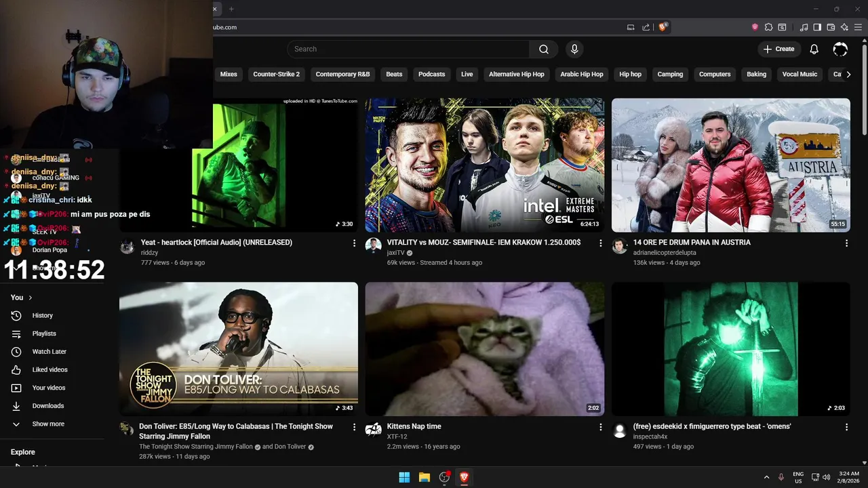This screenshot has width=868, height=488.
Task: Click the tab search icon in toolbar
Action: point(782,27)
